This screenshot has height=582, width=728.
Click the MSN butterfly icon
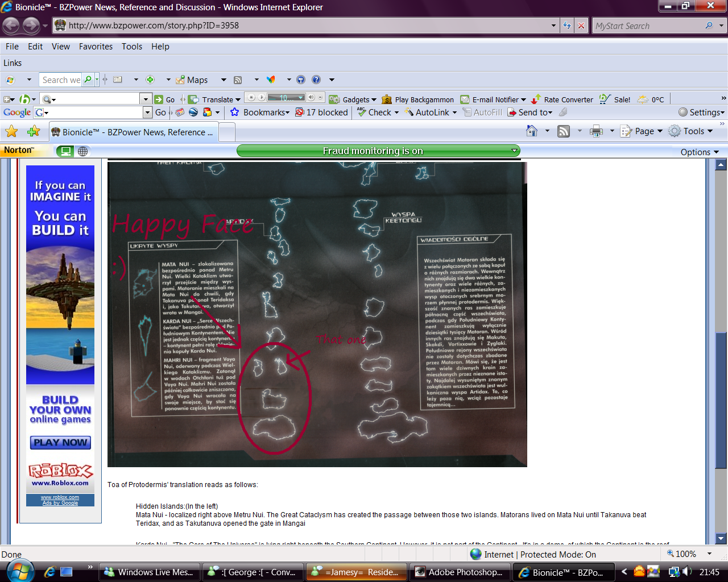coord(271,80)
